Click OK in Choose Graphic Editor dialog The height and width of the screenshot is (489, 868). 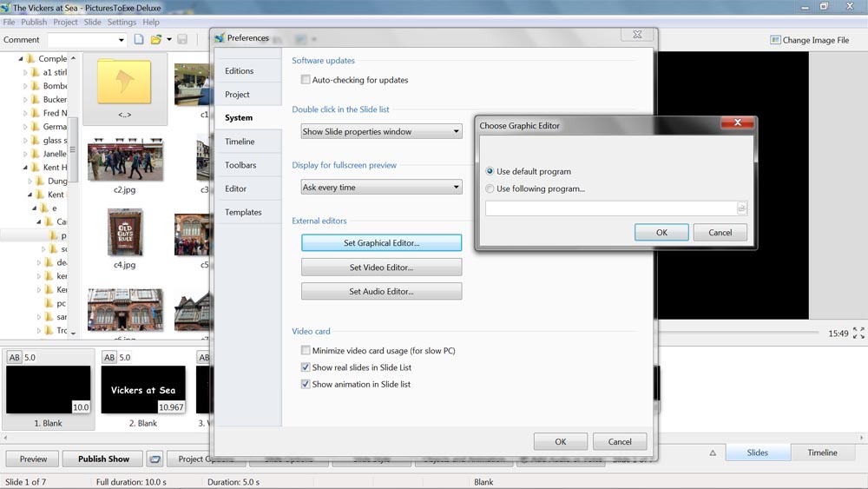pos(661,233)
